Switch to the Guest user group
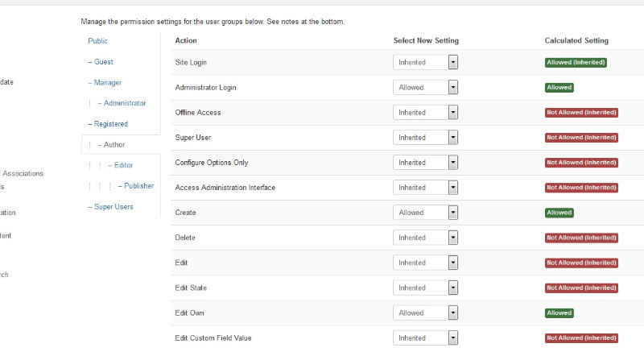This screenshot has height=356, width=644. tap(101, 62)
